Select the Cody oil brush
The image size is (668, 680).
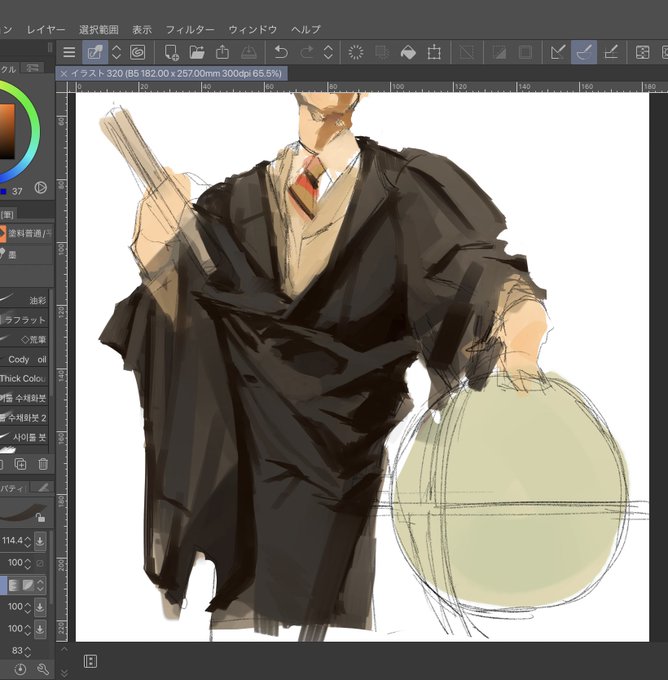(x=23, y=359)
